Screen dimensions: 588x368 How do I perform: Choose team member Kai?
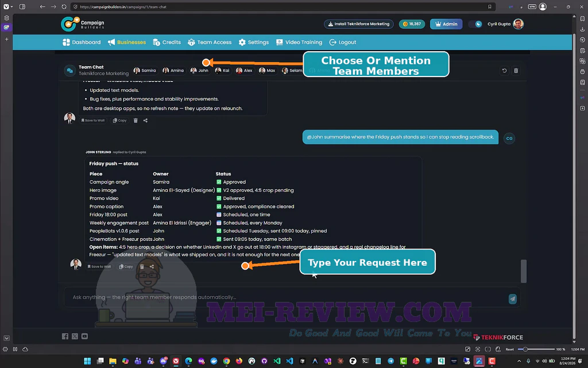coord(222,71)
